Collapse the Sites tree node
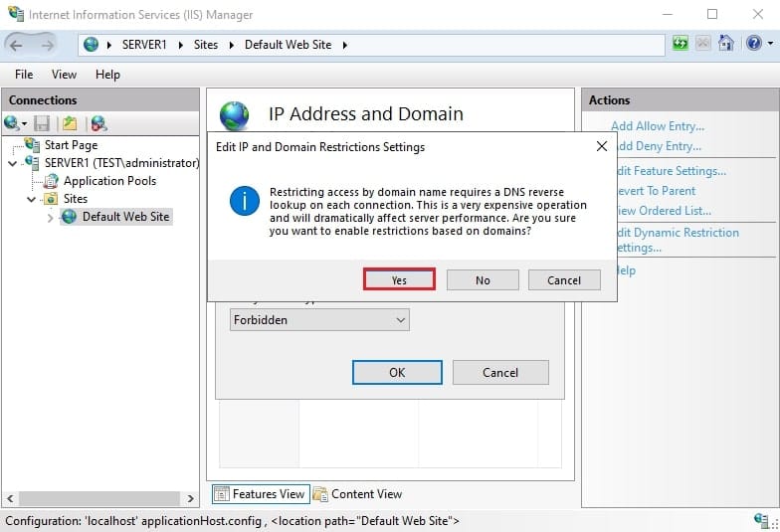The height and width of the screenshot is (532, 780). point(32,199)
